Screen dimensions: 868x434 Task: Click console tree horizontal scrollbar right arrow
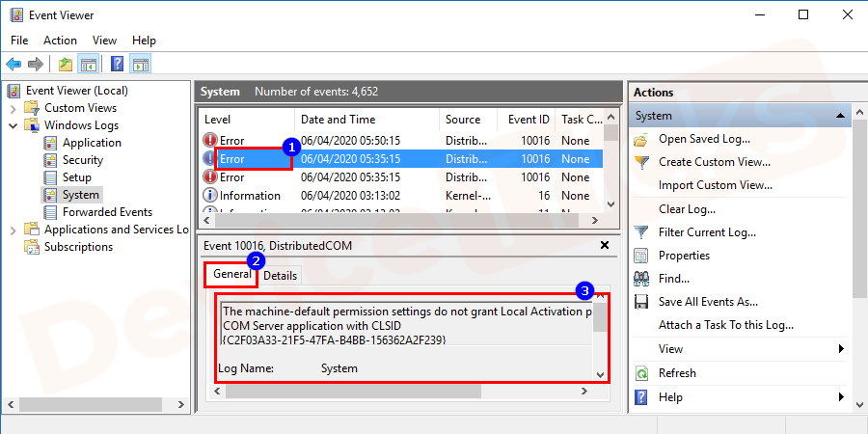181,405
